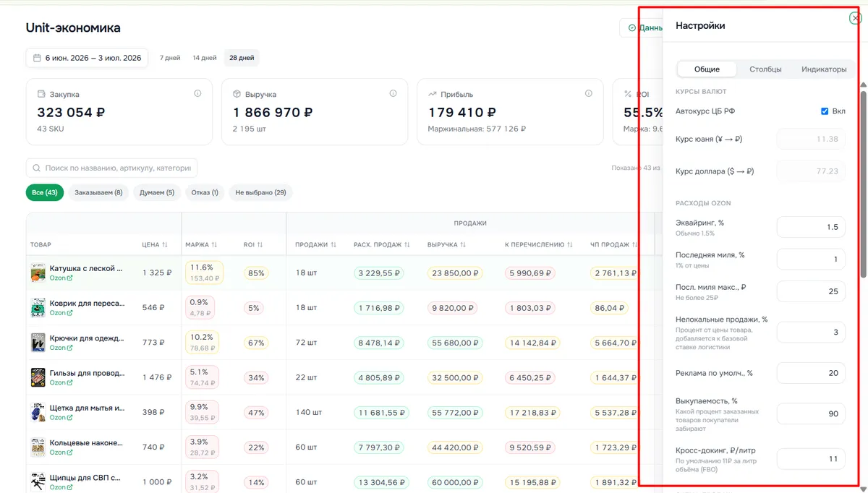Click the info icon on Прибыль card
This screenshot has height=493, width=868.
point(589,94)
